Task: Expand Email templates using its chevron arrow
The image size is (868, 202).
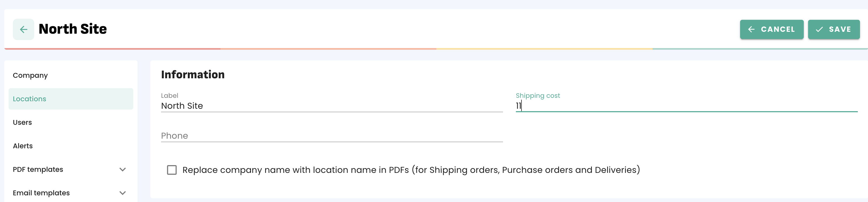Action: 123,193
